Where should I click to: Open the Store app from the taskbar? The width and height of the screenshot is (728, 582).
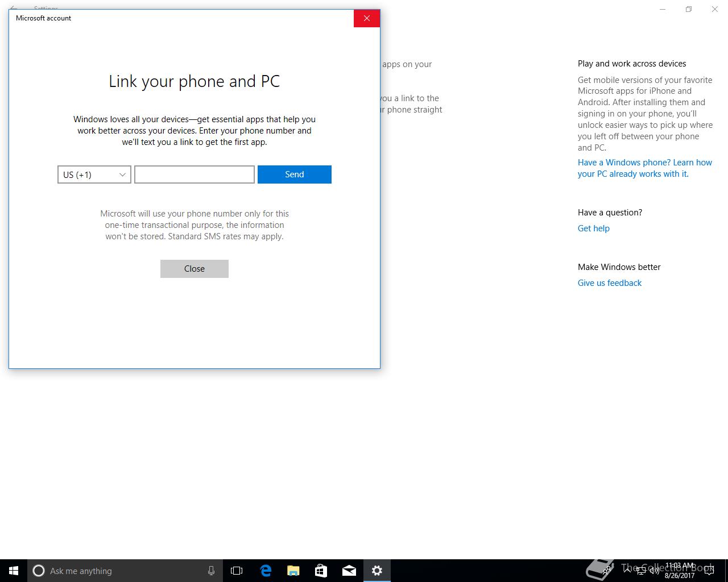pos(321,571)
